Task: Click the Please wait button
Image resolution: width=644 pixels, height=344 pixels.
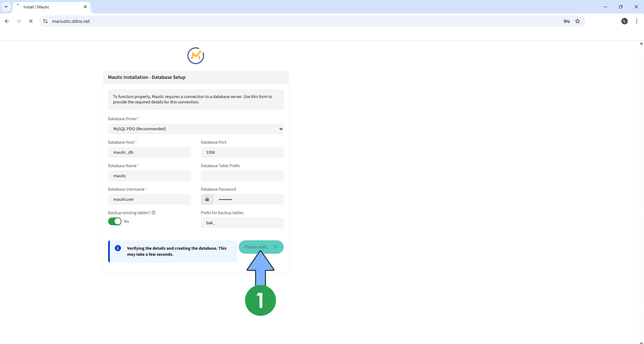Action: 261,247
